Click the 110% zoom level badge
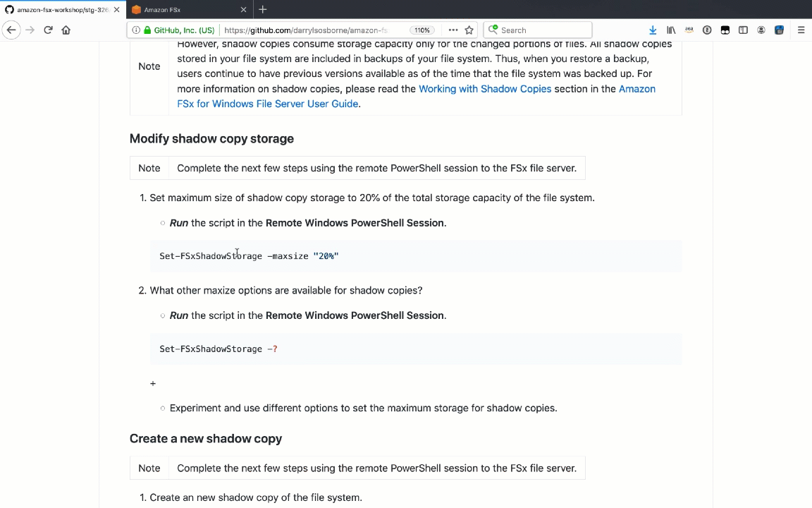This screenshot has height=508, width=812. [x=422, y=30]
